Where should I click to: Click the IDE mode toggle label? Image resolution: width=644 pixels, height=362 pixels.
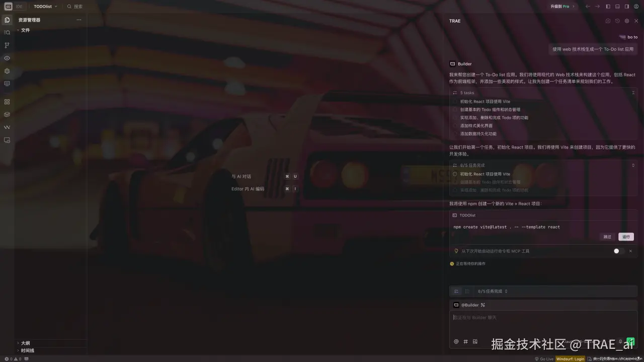point(19,7)
